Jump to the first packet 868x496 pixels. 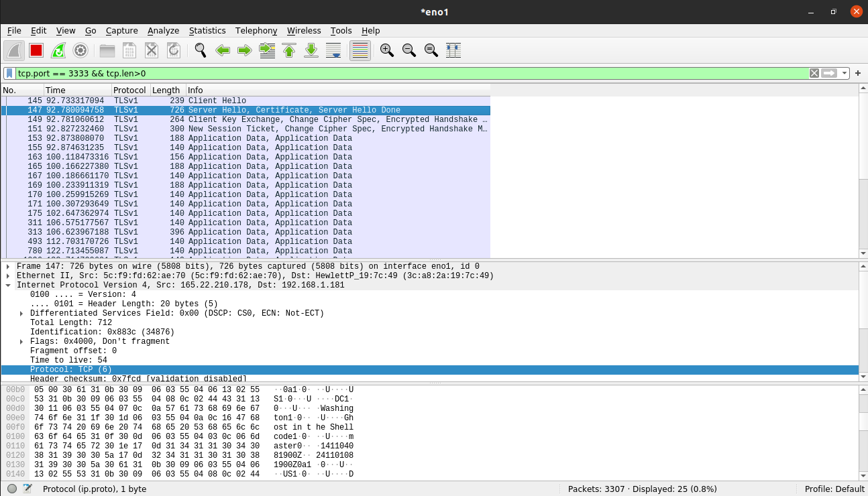[x=289, y=50]
